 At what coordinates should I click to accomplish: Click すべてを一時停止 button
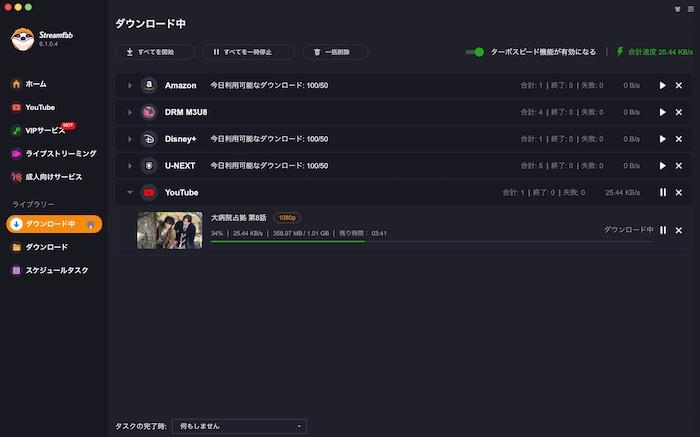pyautogui.click(x=248, y=52)
